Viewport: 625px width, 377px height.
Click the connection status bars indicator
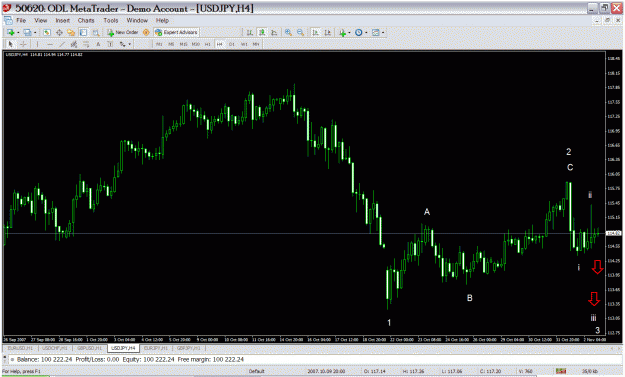tap(561, 371)
